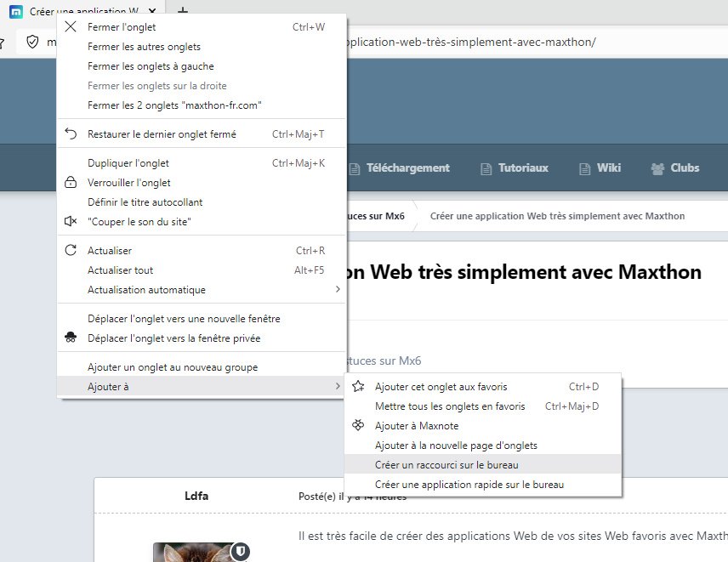The image size is (728, 562).
Task: Expand the Actualisation automatique submenu arrow
Action: point(338,289)
